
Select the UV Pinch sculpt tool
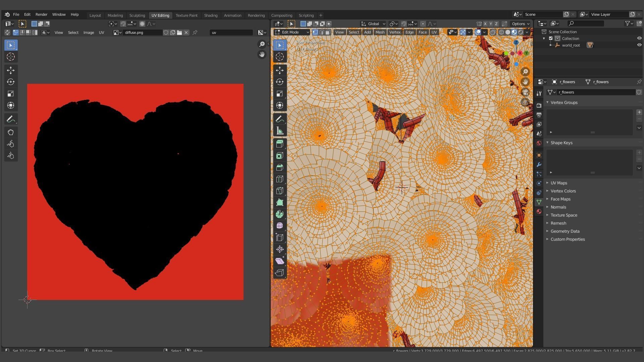pos(11,156)
